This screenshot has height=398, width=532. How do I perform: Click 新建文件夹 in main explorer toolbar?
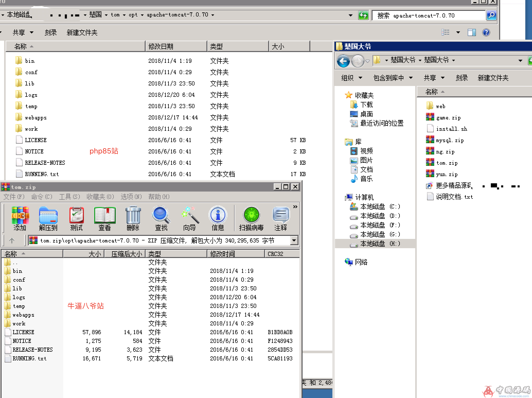point(82,32)
